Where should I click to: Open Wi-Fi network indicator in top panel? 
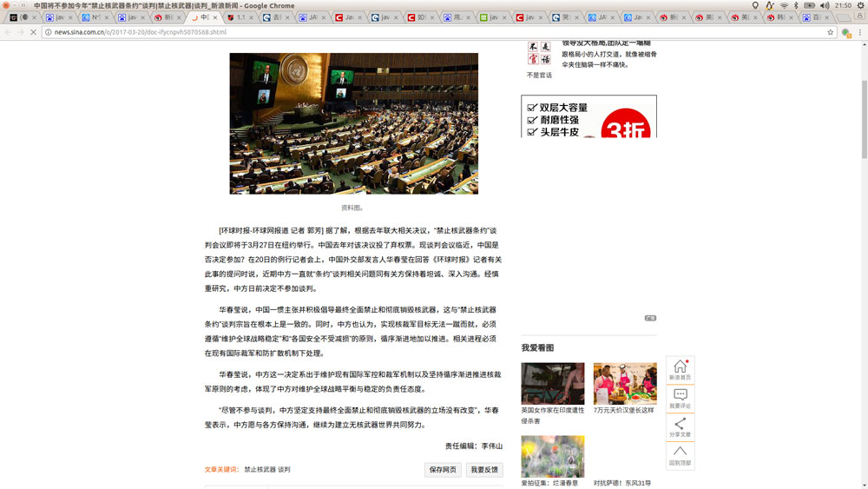click(x=784, y=5)
